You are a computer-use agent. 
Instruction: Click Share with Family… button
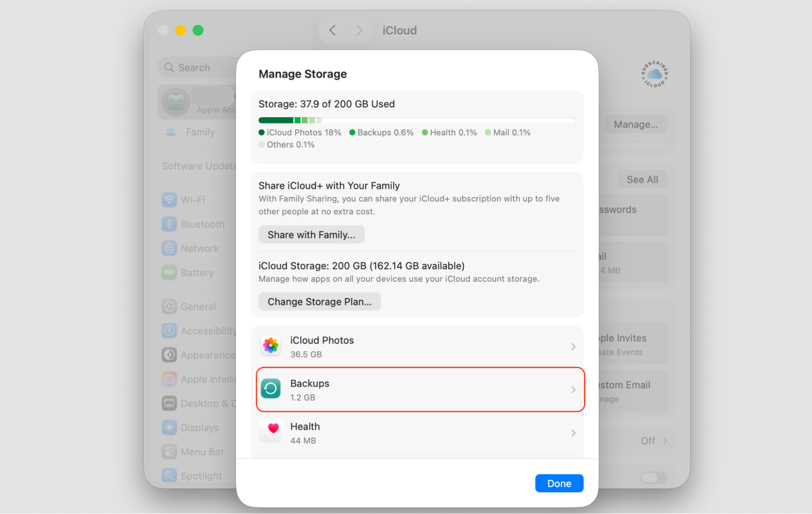click(311, 234)
